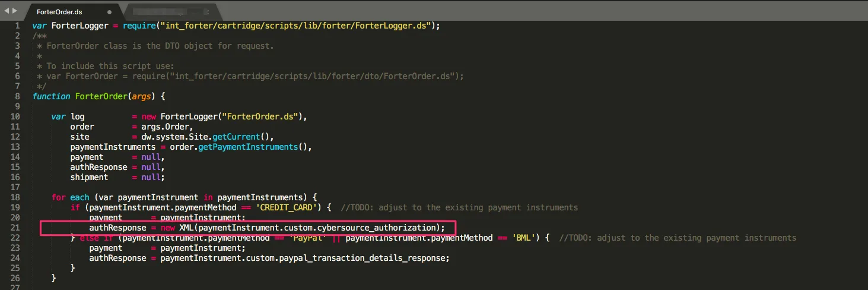This screenshot has height=290, width=868.
Task: Click the "site" variable name on line 11... site row
Action: (x=80, y=137)
